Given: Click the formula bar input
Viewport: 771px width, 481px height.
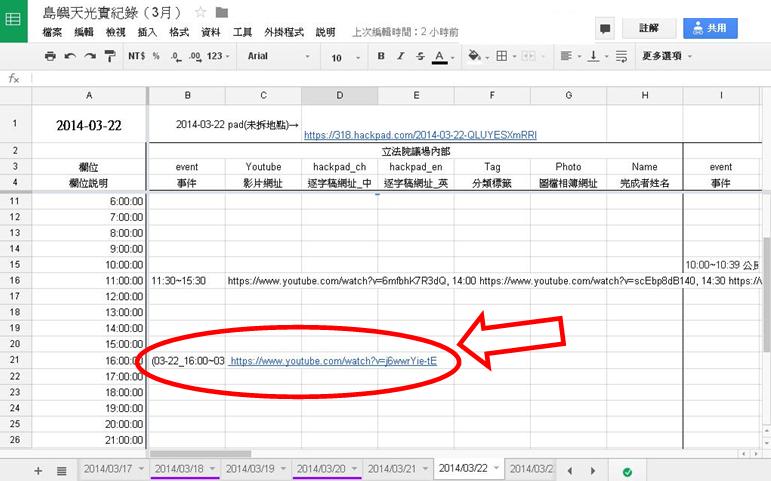Looking at the screenshot, I should click(400, 78).
